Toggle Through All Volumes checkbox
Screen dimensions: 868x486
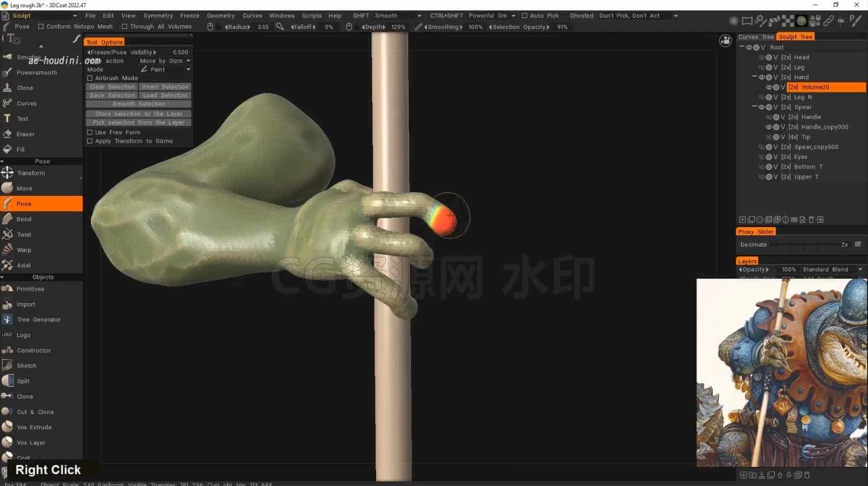tap(125, 27)
